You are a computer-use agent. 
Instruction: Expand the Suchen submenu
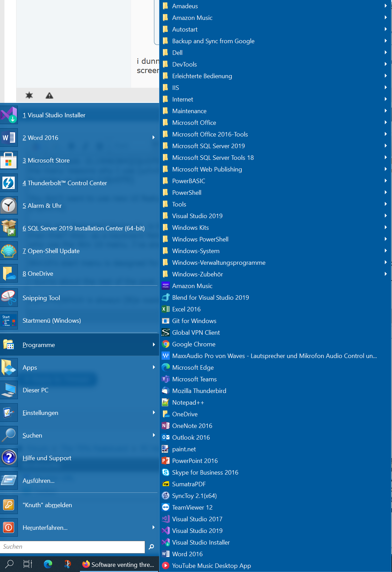[154, 435]
